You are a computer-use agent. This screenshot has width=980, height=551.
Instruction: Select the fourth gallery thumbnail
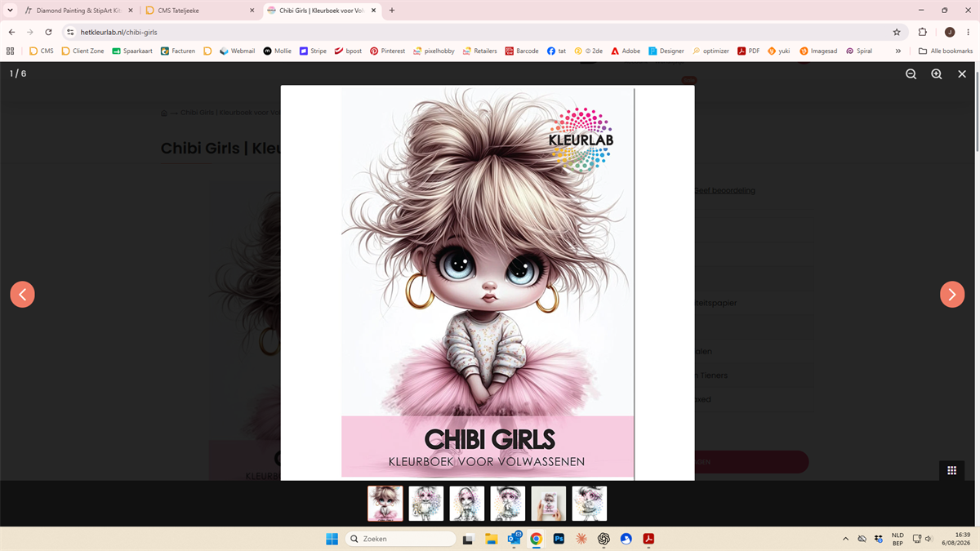tap(508, 504)
